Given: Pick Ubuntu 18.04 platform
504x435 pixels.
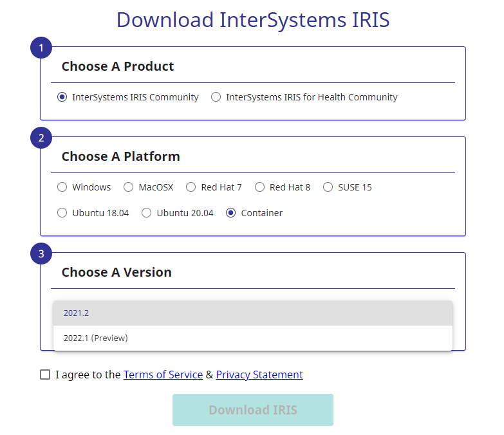Looking at the screenshot, I should tap(62, 213).
